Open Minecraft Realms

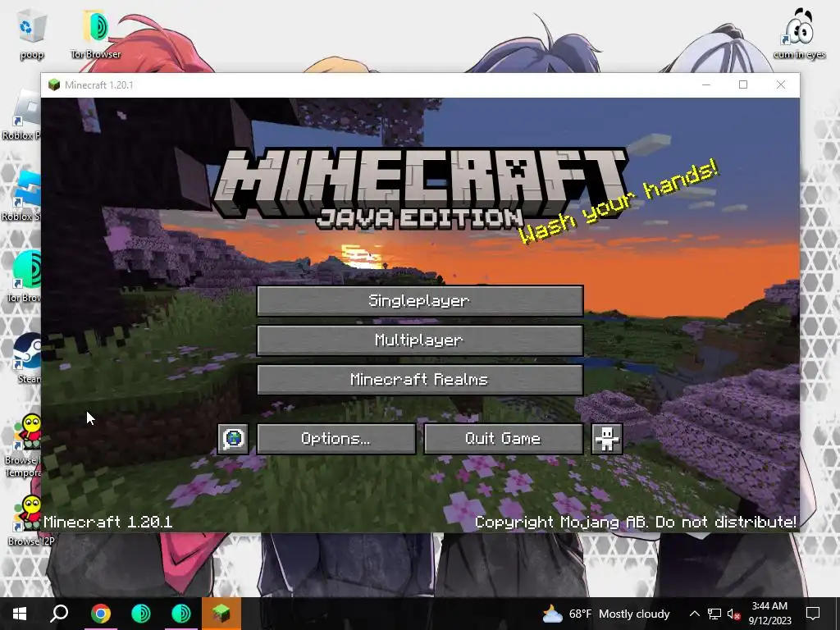click(420, 380)
